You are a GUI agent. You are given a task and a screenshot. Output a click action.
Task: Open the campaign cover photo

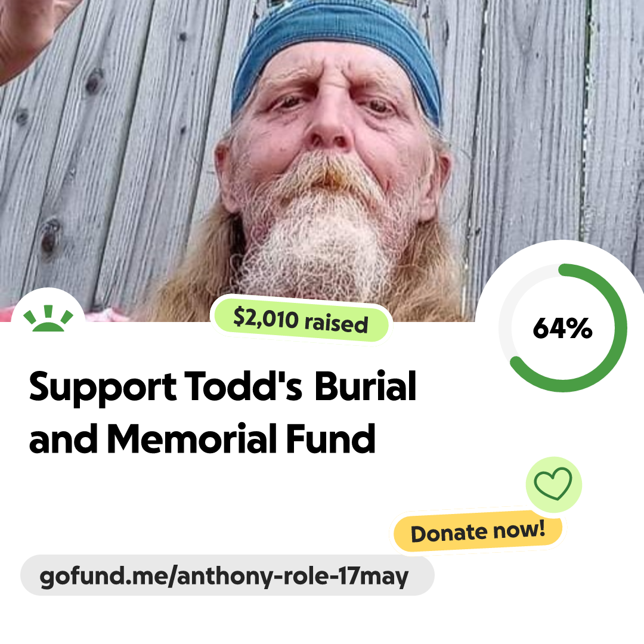click(x=322, y=160)
